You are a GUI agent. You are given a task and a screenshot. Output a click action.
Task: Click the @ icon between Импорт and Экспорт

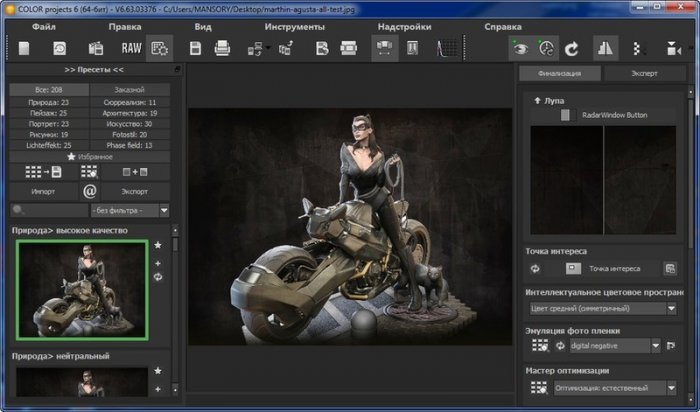click(x=89, y=190)
